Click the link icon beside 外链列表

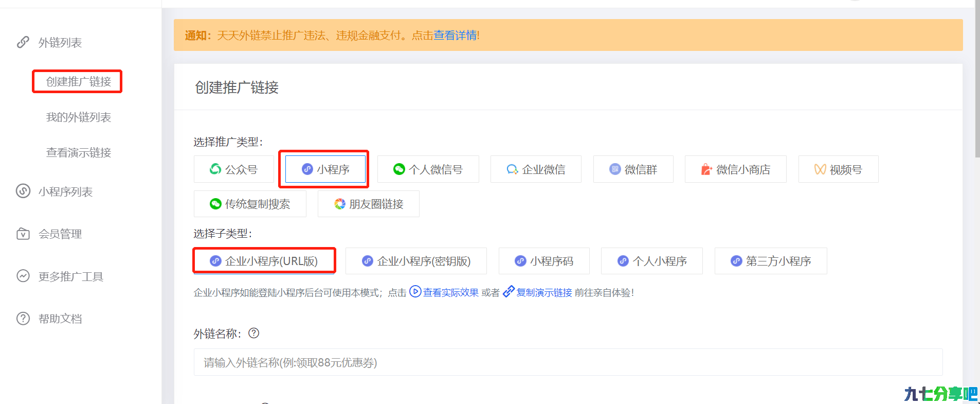coord(23,42)
